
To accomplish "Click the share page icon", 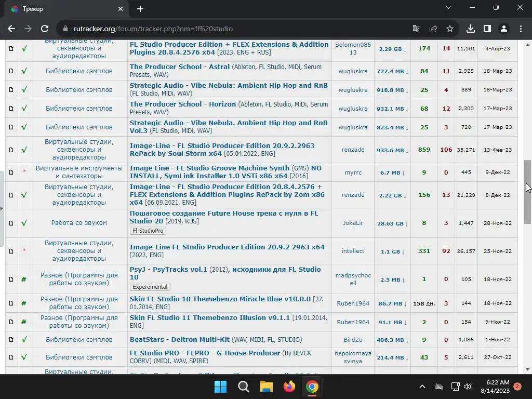I will (433, 29).
